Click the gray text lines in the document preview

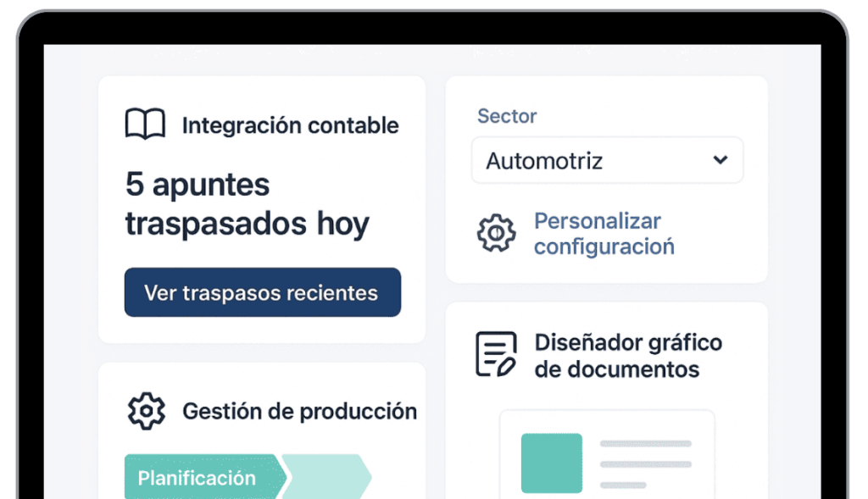click(x=645, y=463)
